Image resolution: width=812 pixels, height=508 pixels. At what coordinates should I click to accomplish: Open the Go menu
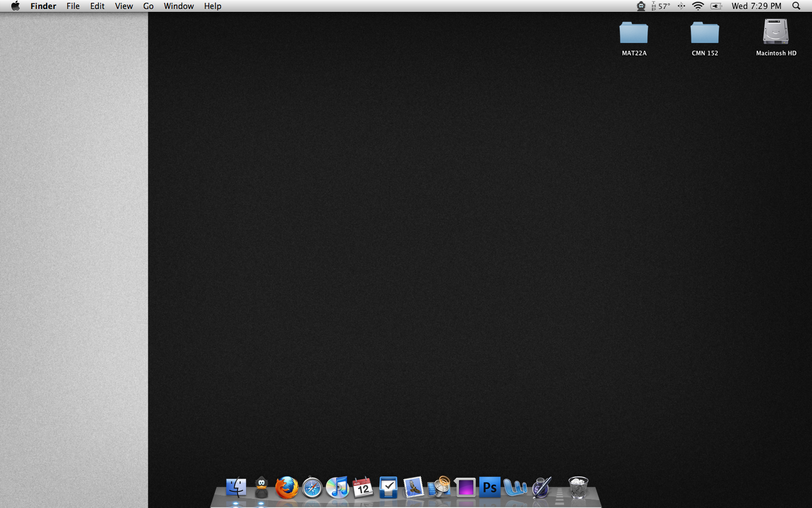[148, 6]
